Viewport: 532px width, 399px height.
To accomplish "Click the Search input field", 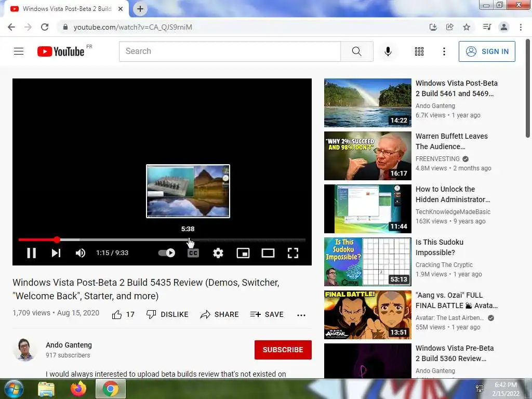I will 230,51.
